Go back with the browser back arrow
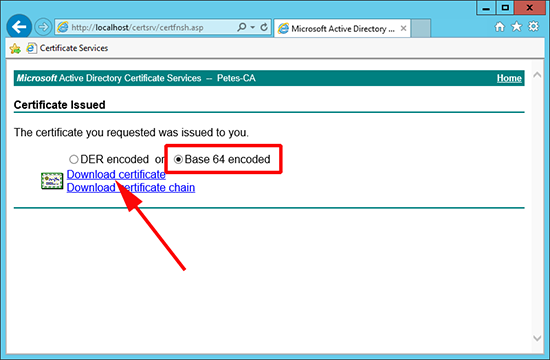 point(19,27)
